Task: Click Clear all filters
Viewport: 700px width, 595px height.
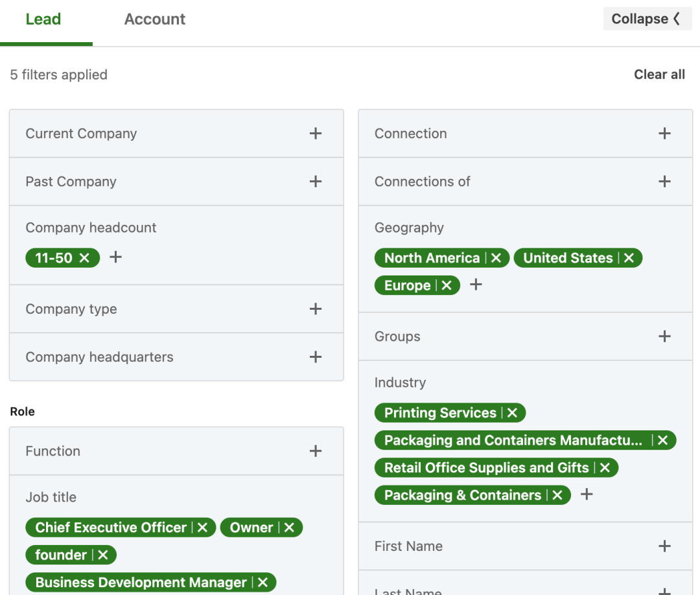Action: (x=659, y=75)
